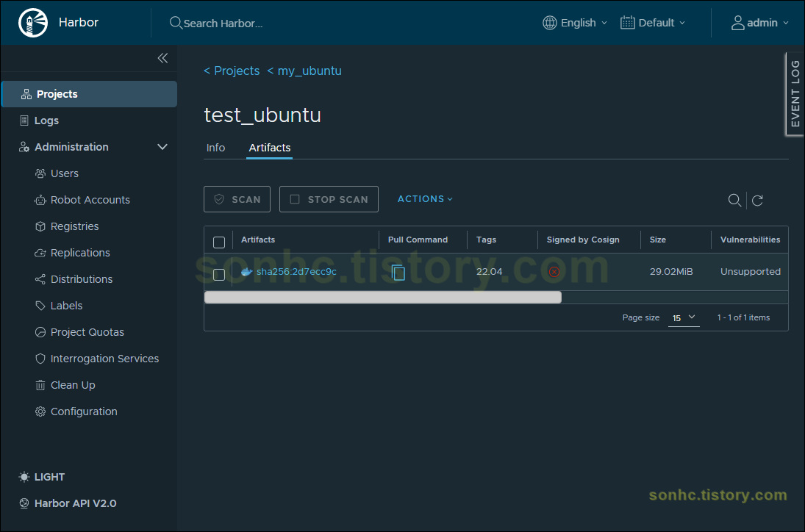Click the red not-signed Cosign icon

click(x=554, y=272)
